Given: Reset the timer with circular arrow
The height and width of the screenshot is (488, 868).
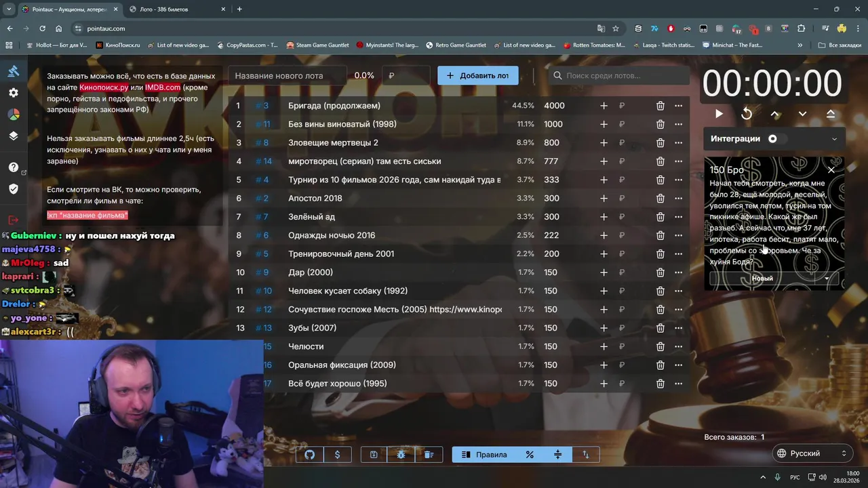Looking at the screenshot, I should tap(747, 114).
